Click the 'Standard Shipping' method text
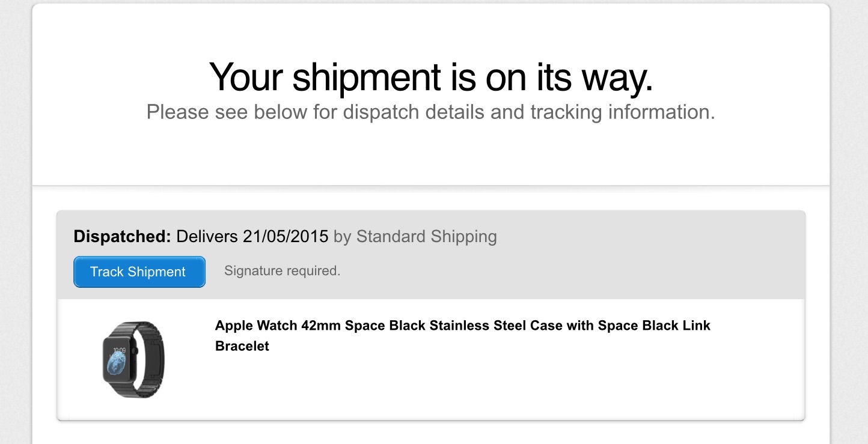The height and width of the screenshot is (444, 868). [x=426, y=237]
